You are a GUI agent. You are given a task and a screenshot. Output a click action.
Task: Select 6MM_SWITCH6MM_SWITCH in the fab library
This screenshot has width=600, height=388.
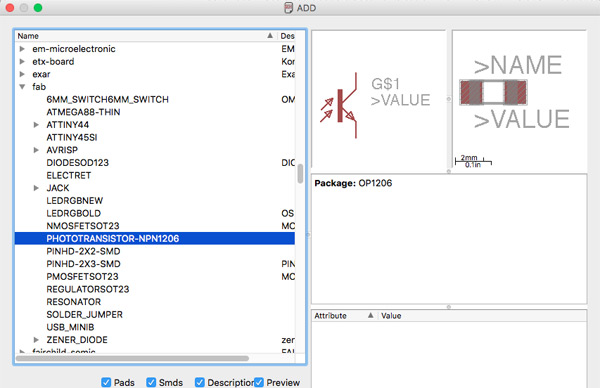(x=107, y=99)
